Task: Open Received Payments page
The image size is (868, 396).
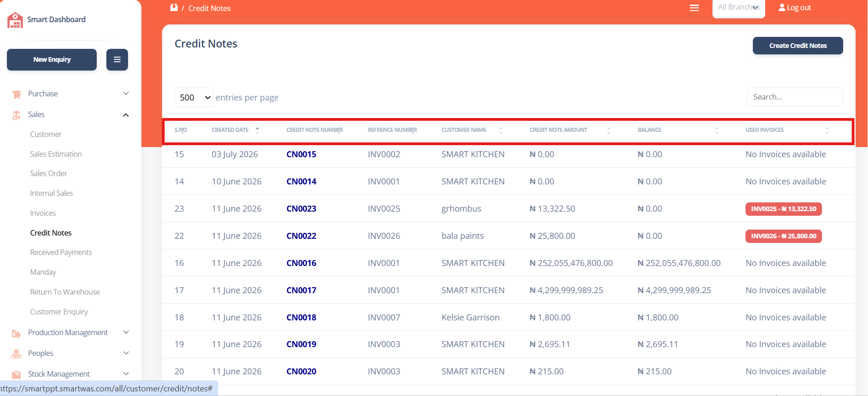Action: (x=61, y=252)
